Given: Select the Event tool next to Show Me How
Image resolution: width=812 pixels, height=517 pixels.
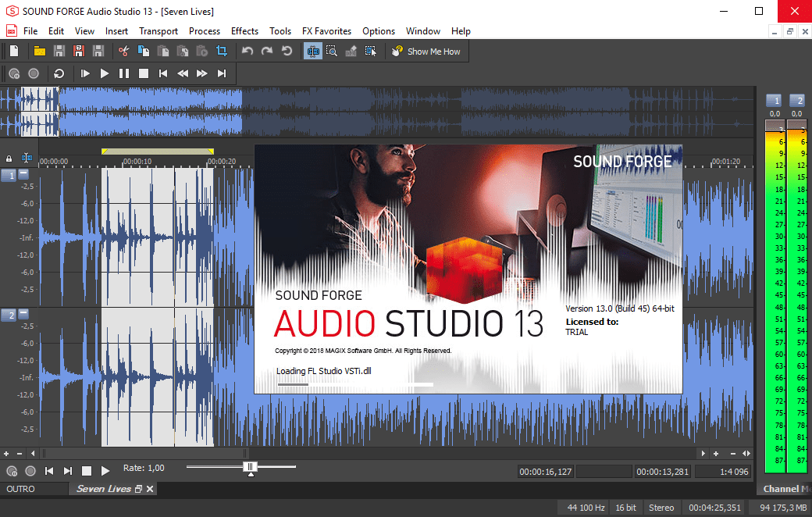Looking at the screenshot, I should 370,51.
